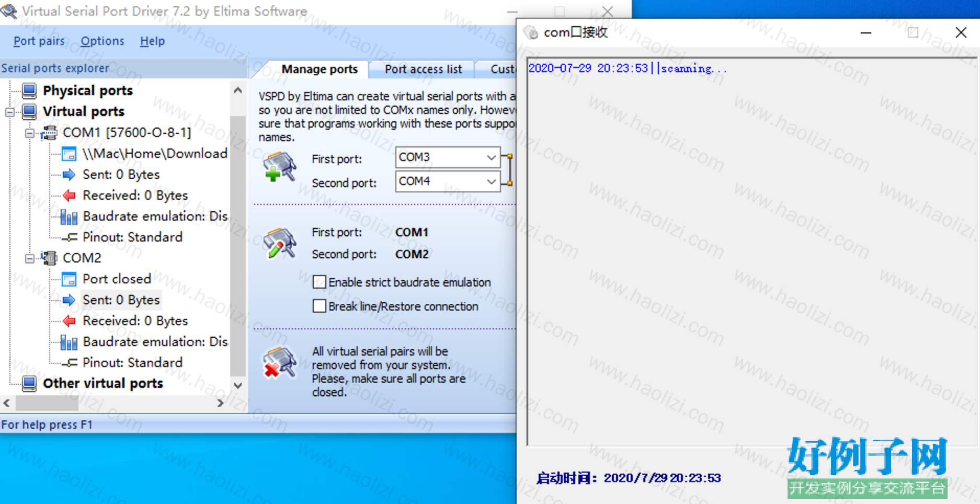The height and width of the screenshot is (504, 980).
Task: Open the Options menu
Action: point(102,41)
